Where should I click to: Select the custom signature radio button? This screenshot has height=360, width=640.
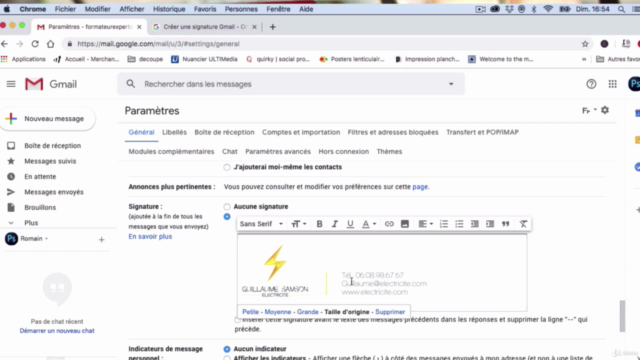(227, 217)
